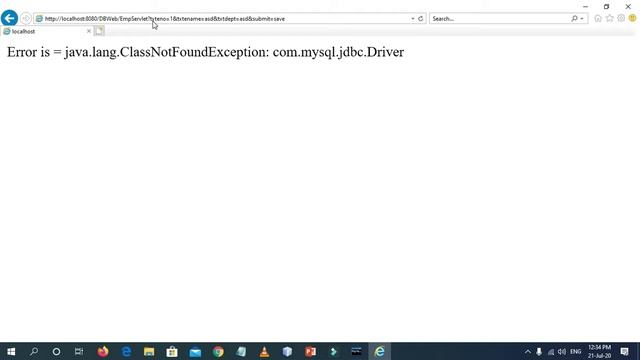640x360 pixels.
Task: Open the Action Center notifications icon
Action: pos(624,351)
